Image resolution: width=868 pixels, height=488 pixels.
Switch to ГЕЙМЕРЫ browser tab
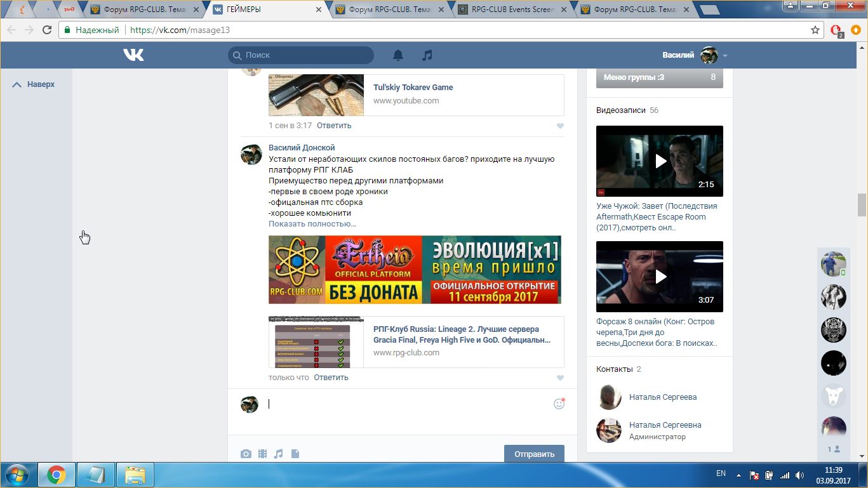(x=267, y=10)
